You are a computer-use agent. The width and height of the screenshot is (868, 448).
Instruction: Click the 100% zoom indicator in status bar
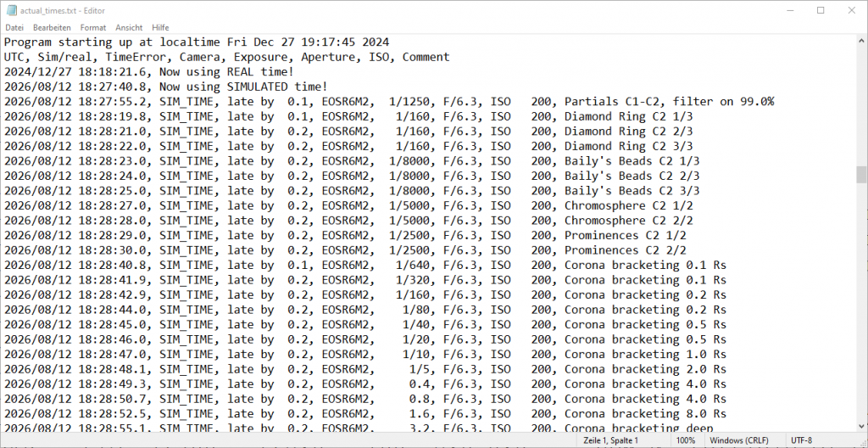687,441
